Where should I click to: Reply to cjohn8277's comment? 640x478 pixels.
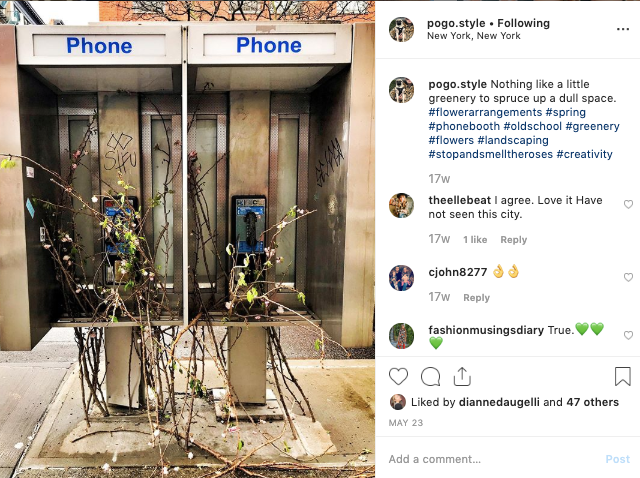pyautogui.click(x=476, y=298)
